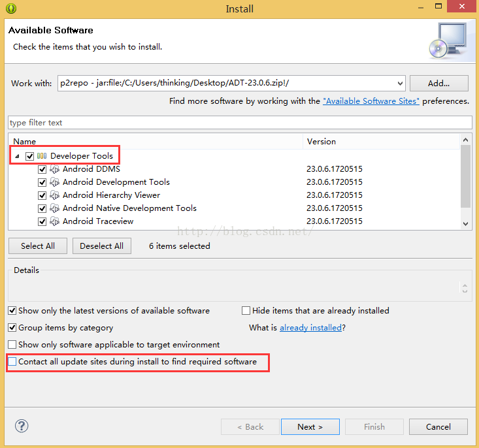
Task: Select the Android DDMS row label
Action: point(91,169)
